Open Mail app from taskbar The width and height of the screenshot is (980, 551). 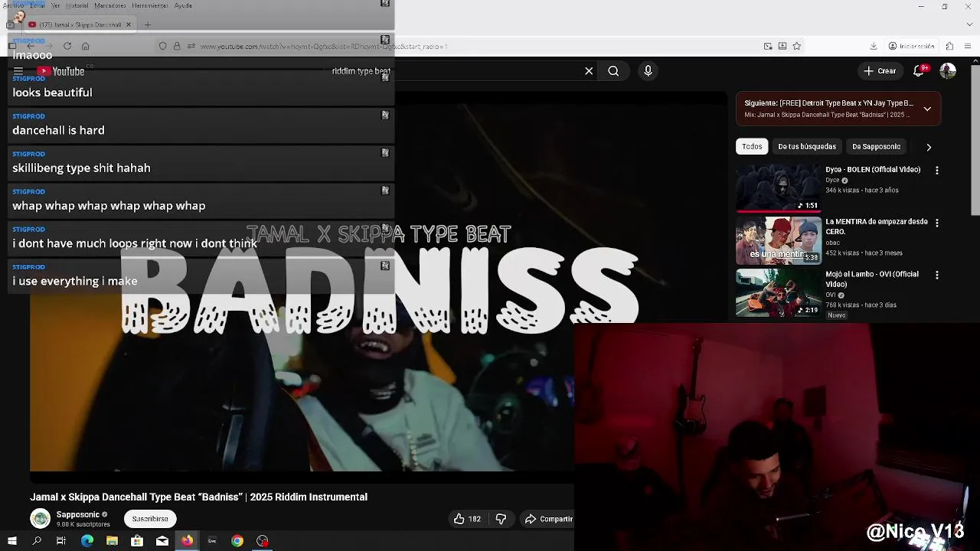tap(162, 541)
